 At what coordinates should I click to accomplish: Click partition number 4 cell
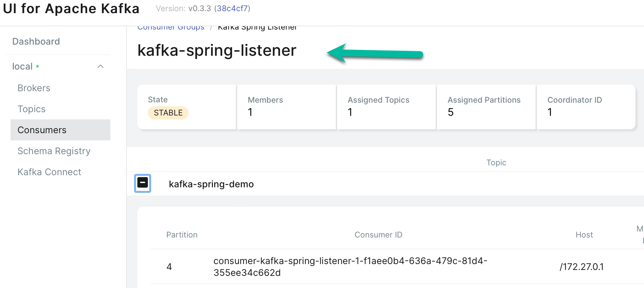tap(169, 267)
